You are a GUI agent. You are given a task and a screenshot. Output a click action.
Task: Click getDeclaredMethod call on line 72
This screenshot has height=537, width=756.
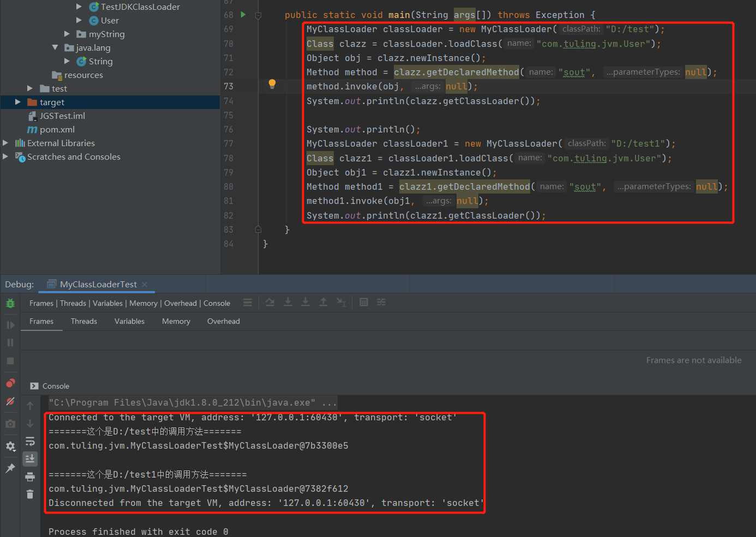456,73
